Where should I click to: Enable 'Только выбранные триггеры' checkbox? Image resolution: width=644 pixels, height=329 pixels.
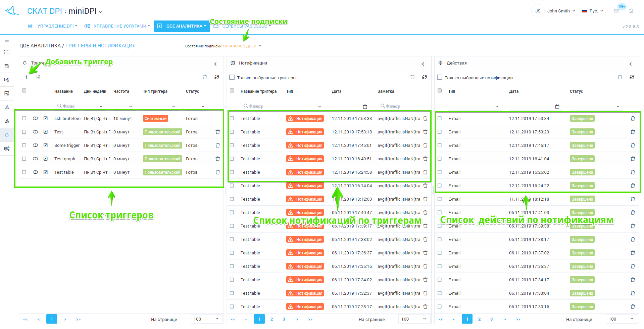pos(232,78)
